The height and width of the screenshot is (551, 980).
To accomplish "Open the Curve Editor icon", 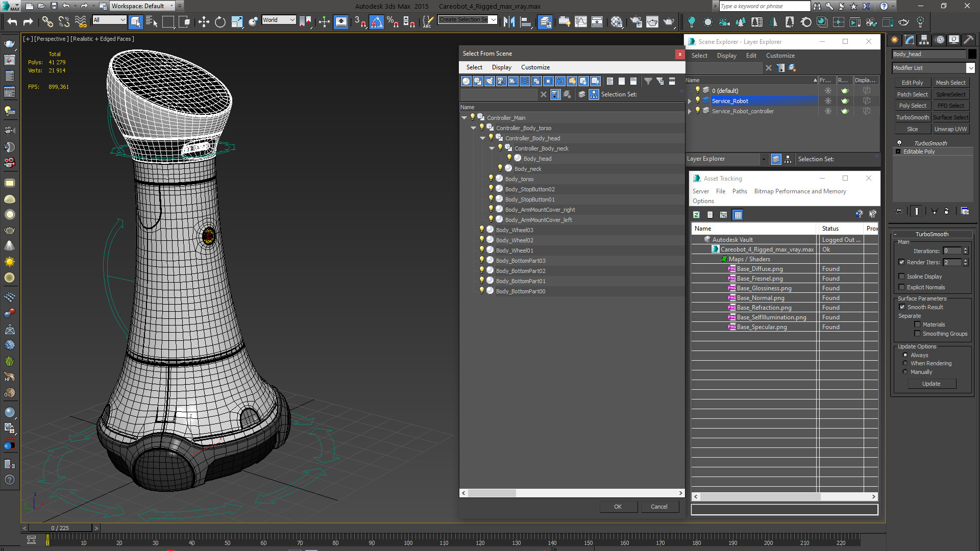I will pos(581,21).
